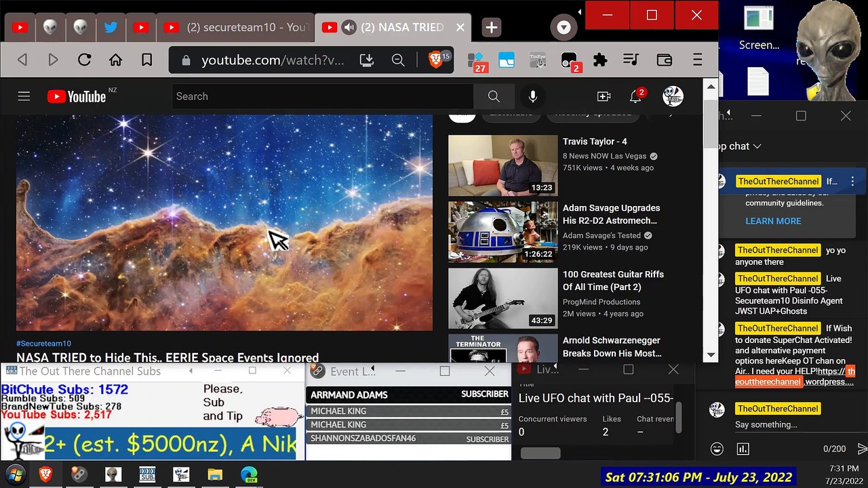Open the YouTube account avatar
The image size is (868, 488).
pyautogui.click(x=673, y=96)
